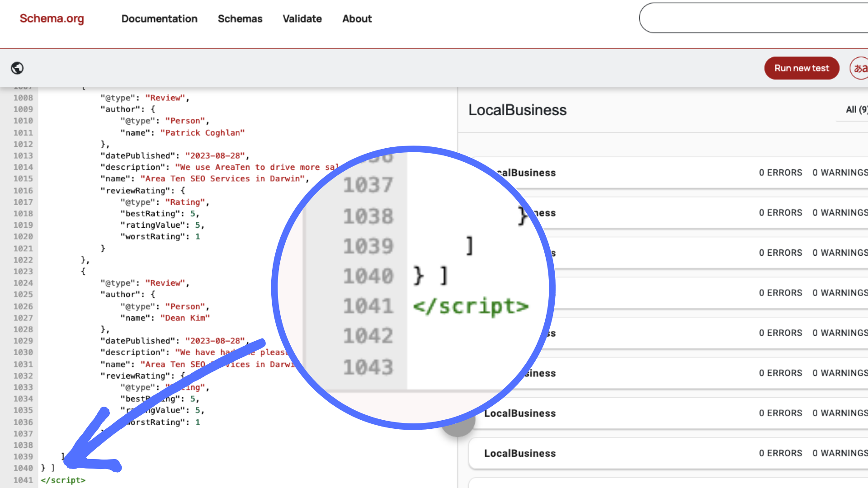Go to the Validate page
868x488 pixels.
coord(302,19)
